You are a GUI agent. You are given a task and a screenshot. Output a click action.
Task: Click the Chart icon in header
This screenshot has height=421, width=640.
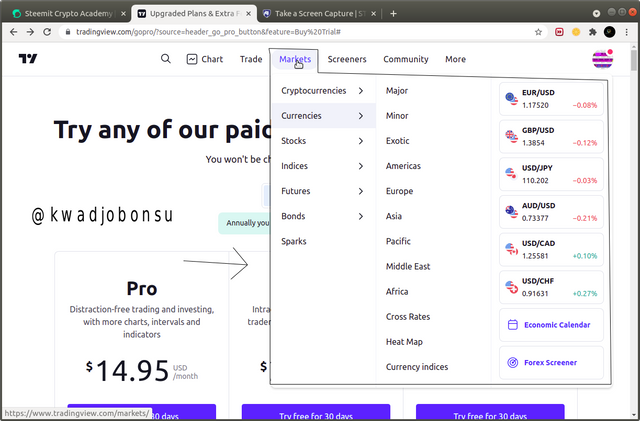click(192, 59)
